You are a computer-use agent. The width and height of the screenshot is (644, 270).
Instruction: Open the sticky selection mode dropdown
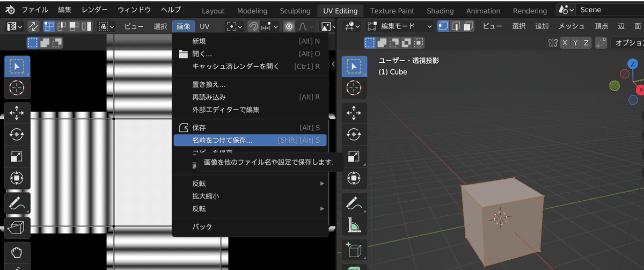point(107,26)
